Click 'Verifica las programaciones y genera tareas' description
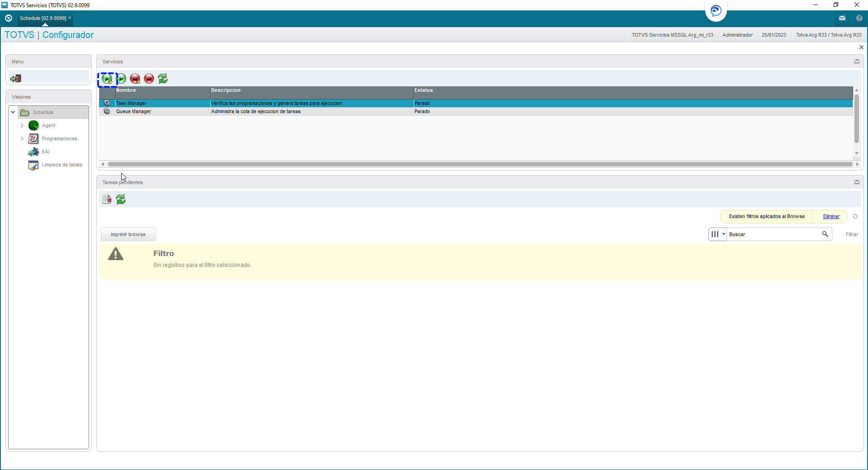The width and height of the screenshot is (868, 470). [276, 103]
